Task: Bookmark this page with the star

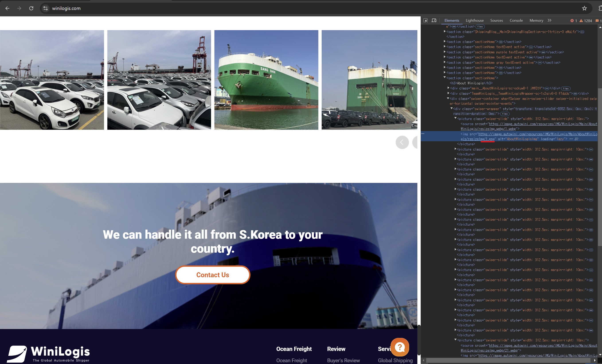Action: 584,8
